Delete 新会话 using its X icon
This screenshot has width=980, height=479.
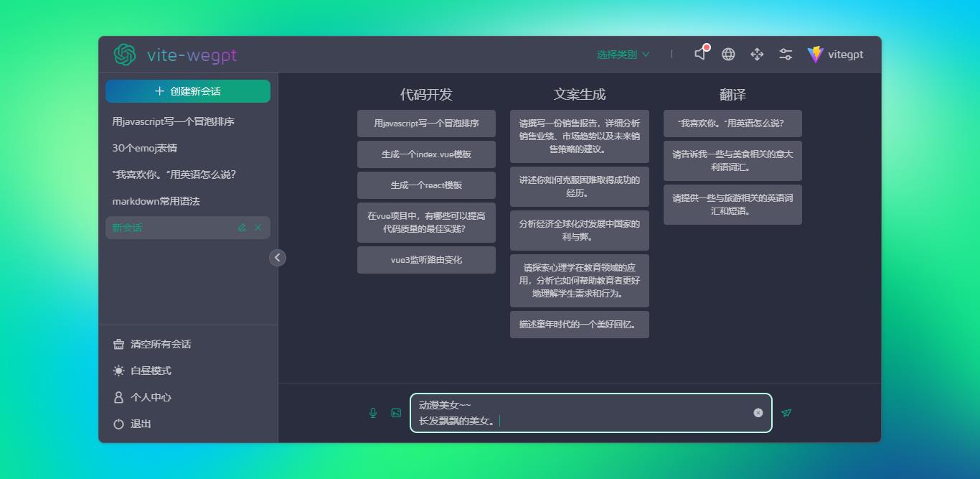(258, 227)
